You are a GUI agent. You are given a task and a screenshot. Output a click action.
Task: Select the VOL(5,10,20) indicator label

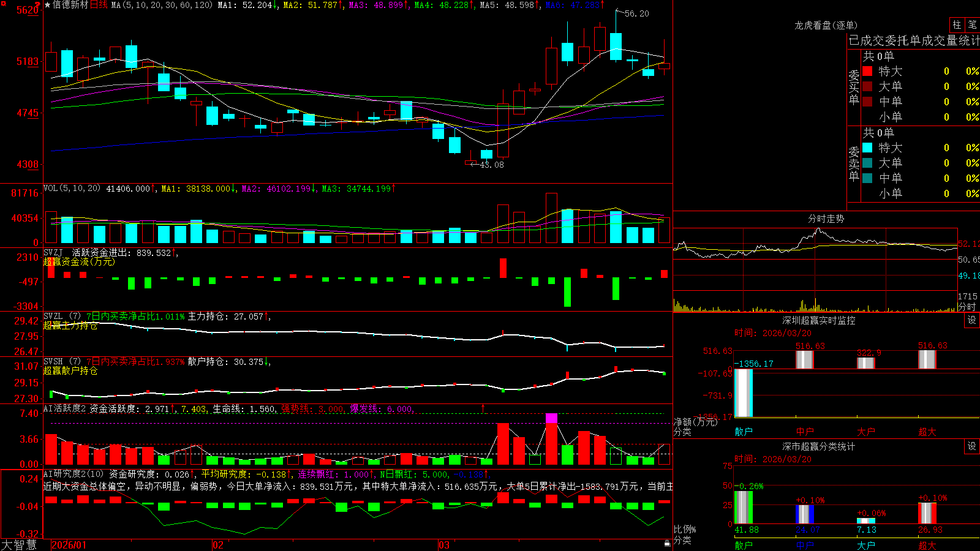tap(72, 189)
